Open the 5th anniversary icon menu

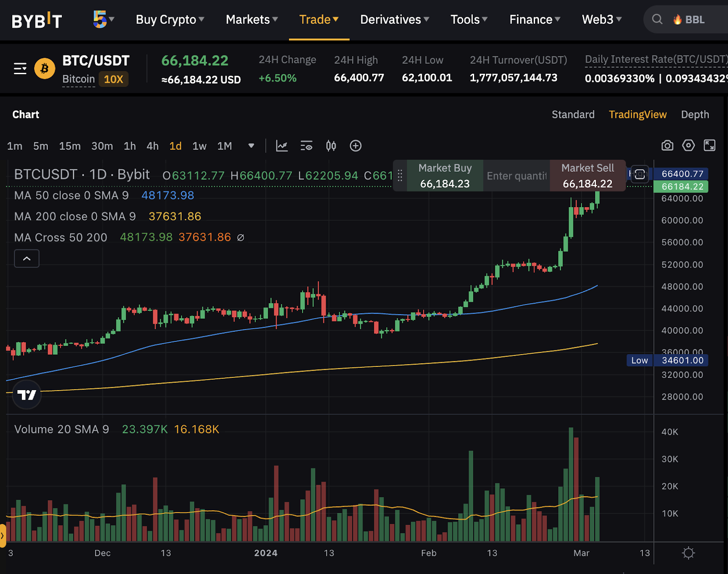(103, 19)
